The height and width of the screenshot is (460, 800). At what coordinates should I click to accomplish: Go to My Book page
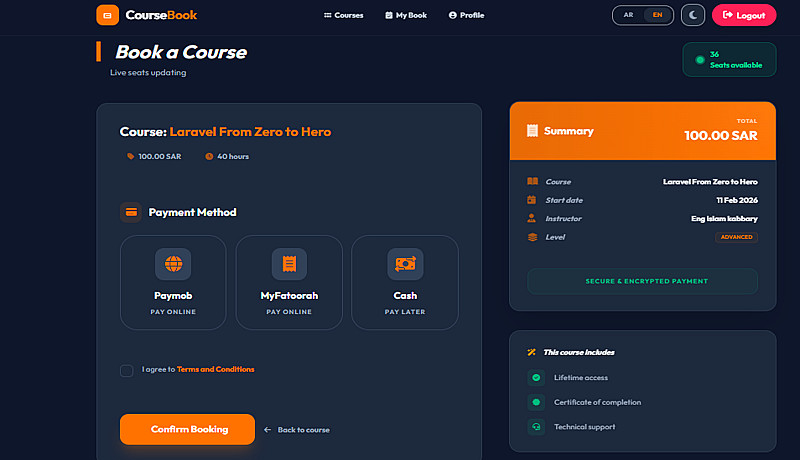coord(406,15)
